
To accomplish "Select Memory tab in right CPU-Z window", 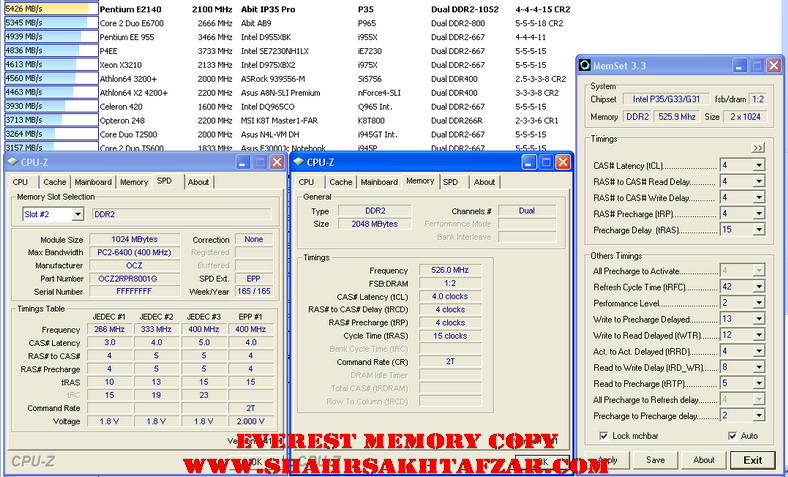I will [420, 180].
